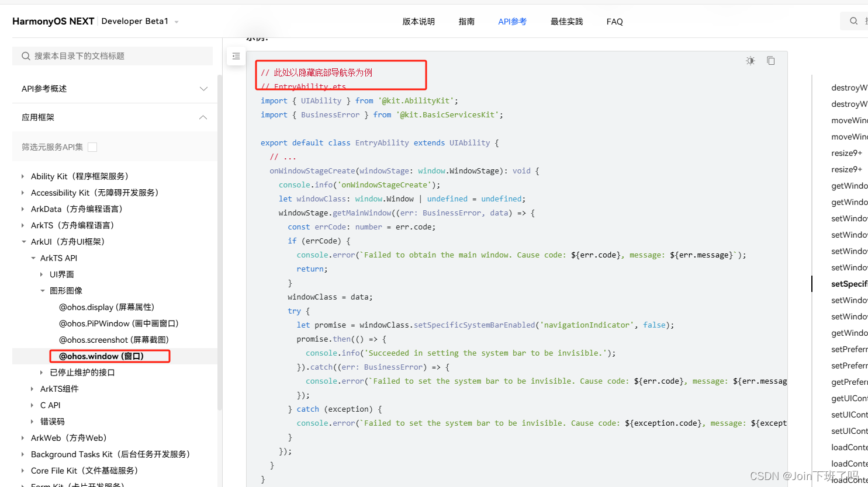Copy the sample code with the copy icon

[x=771, y=61]
